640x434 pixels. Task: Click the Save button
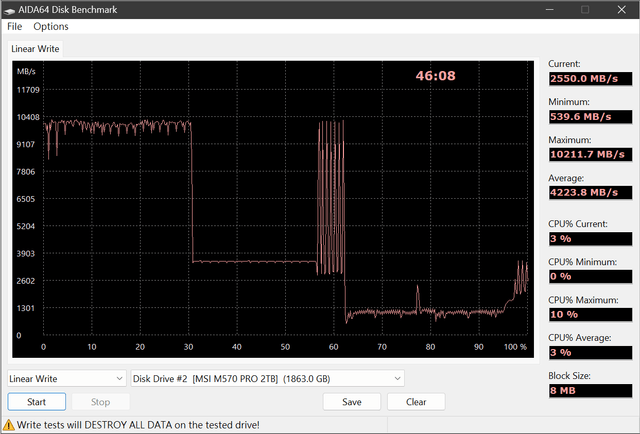point(351,402)
